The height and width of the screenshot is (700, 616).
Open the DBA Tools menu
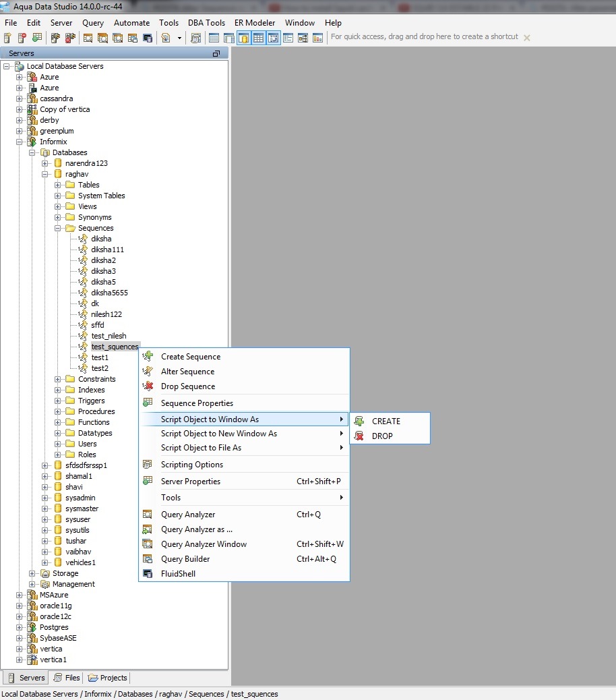coord(206,23)
